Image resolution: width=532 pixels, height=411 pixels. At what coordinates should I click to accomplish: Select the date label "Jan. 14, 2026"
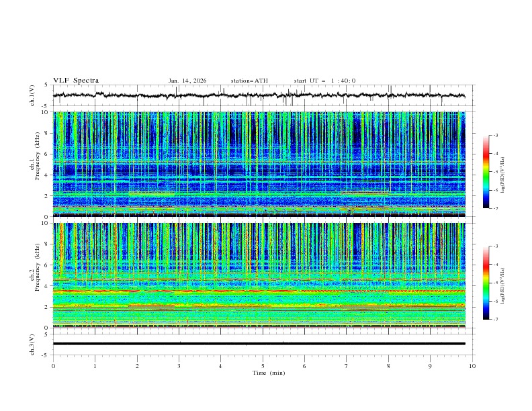tap(187, 81)
